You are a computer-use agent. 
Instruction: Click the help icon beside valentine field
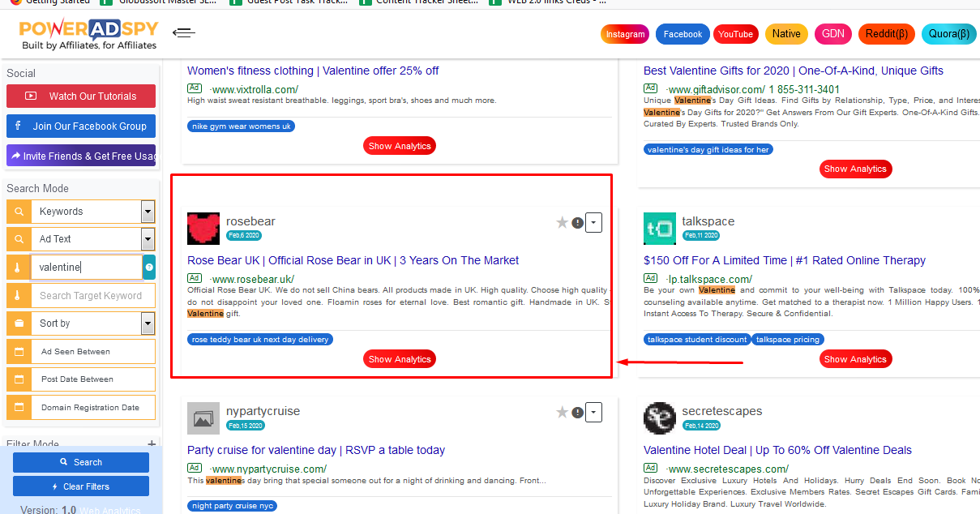(x=149, y=268)
